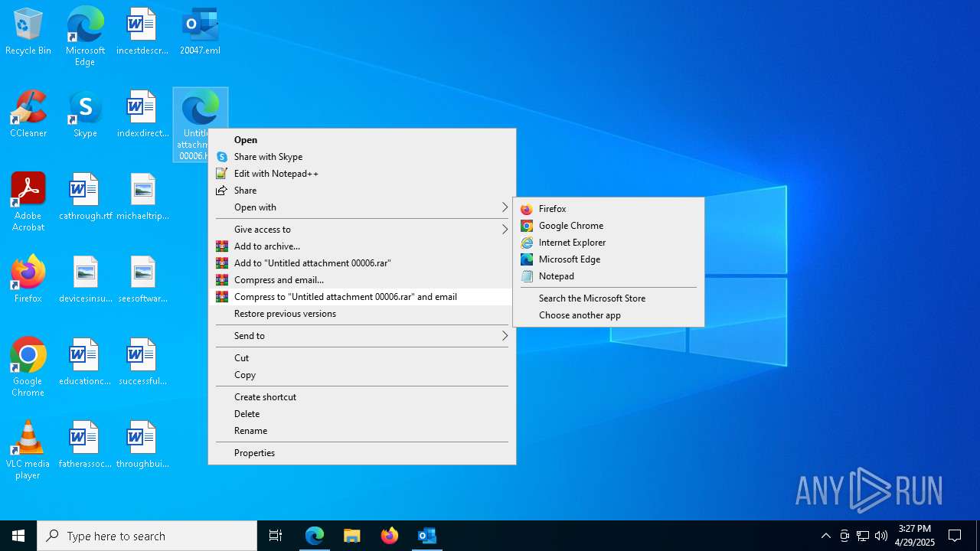Screen dimensions: 980x551
Task: Choose Create shortcut
Action: click(x=361, y=397)
